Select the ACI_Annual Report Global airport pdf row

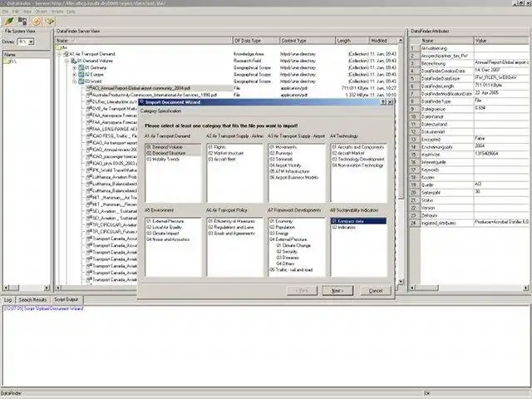[140, 88]
